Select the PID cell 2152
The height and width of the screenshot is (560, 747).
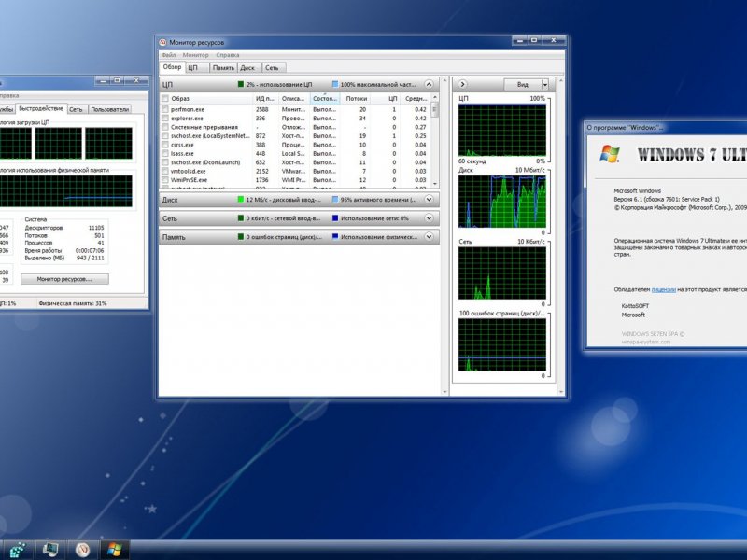[x=262, y=171]
